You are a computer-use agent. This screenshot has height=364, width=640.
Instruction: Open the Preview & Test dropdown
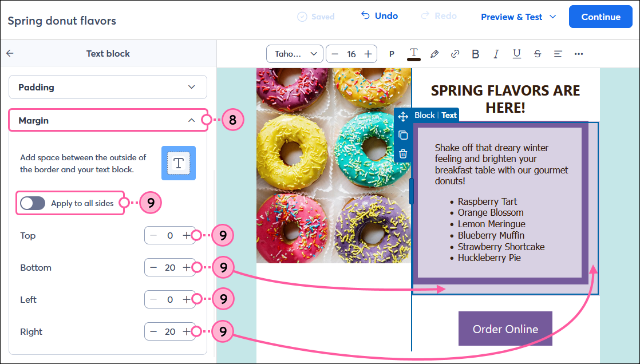coord(519,17)
